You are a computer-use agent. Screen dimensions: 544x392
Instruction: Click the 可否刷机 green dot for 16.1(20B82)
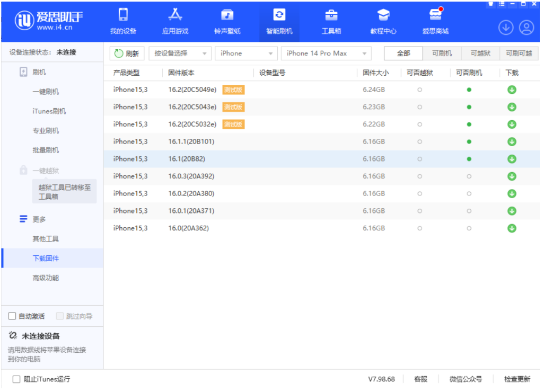coord(469,159)
